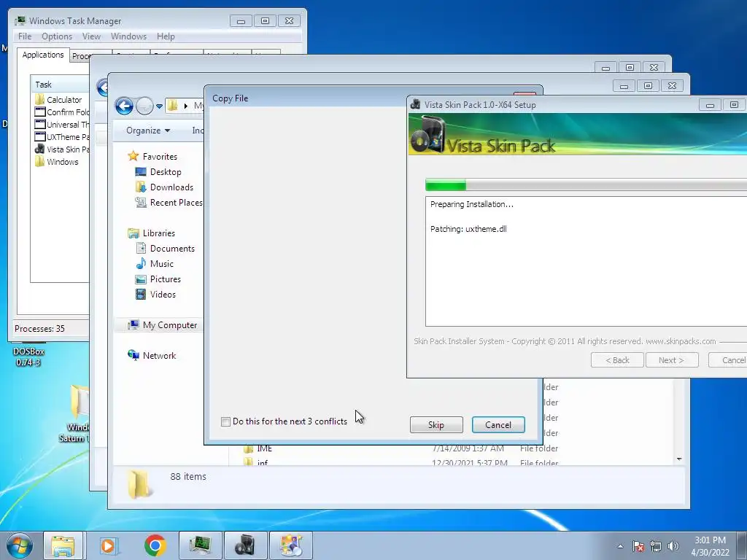This screenshot has height=560, width=747.
Task: Show hidden tray icons arrow
Action: click(x=620, y=546)
